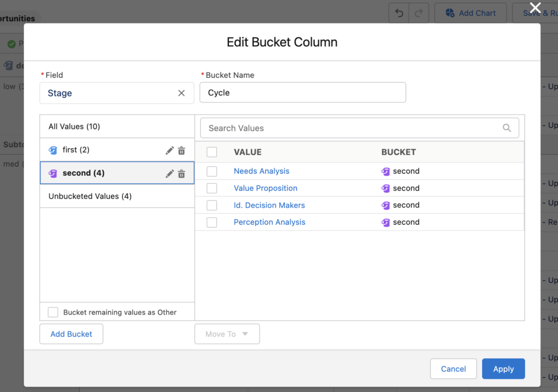This screenshot has width=558, height=392.
Task: Open the Needs Analysis value link
Action: pyautogui.click(x=261, y=171)
